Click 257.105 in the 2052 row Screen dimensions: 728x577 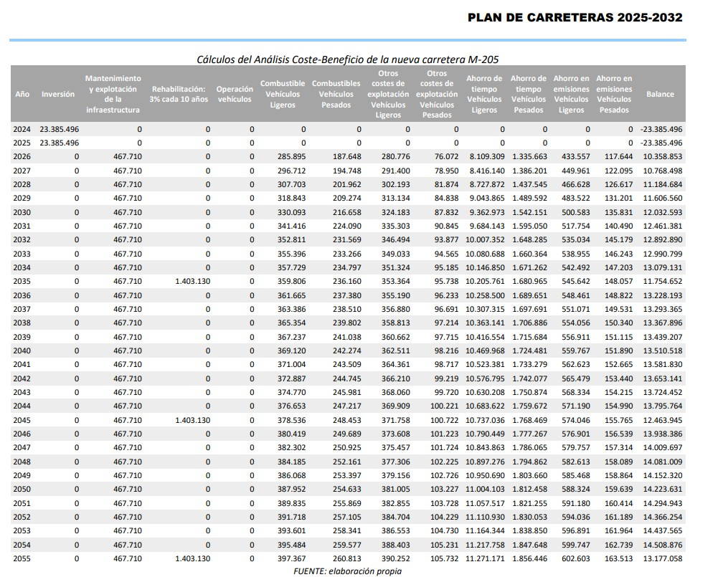click(x=347, y=517)
